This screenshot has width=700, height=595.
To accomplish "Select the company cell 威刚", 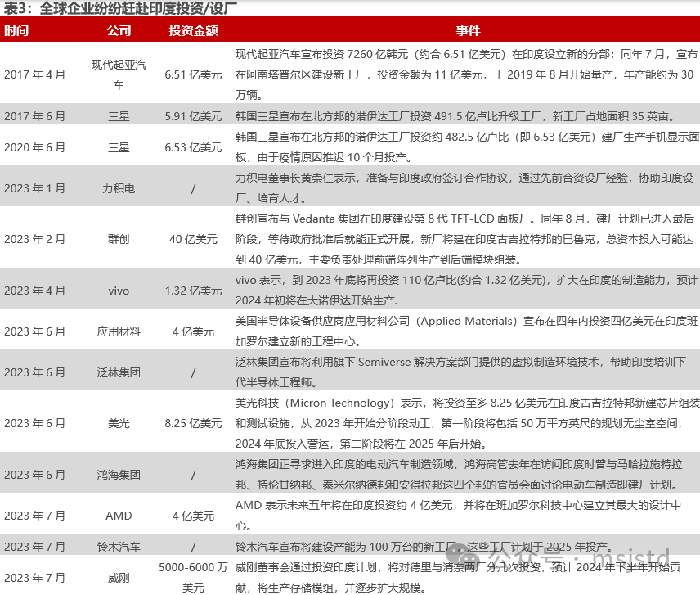I will 119,578.
